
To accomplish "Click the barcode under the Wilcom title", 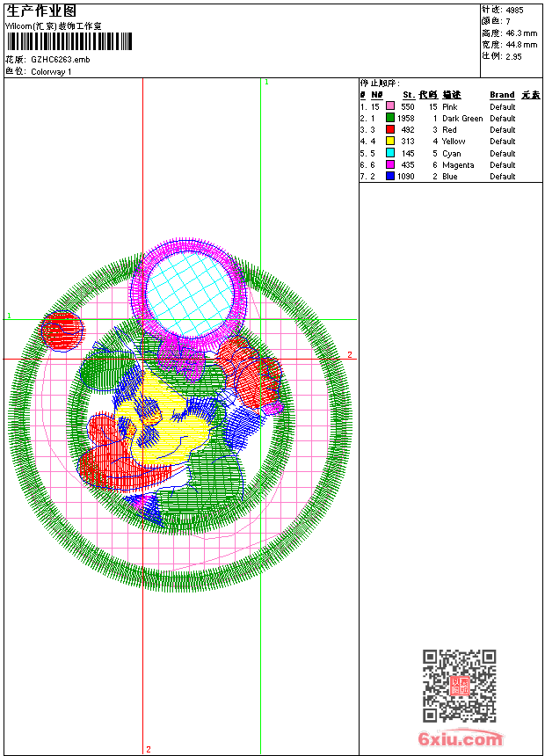I will [x=69, y=41].
